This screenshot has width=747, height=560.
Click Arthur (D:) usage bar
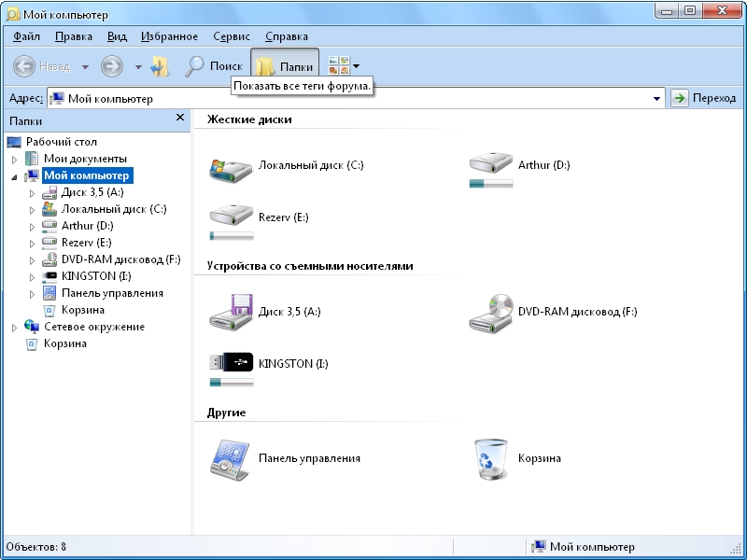[491, 183]
